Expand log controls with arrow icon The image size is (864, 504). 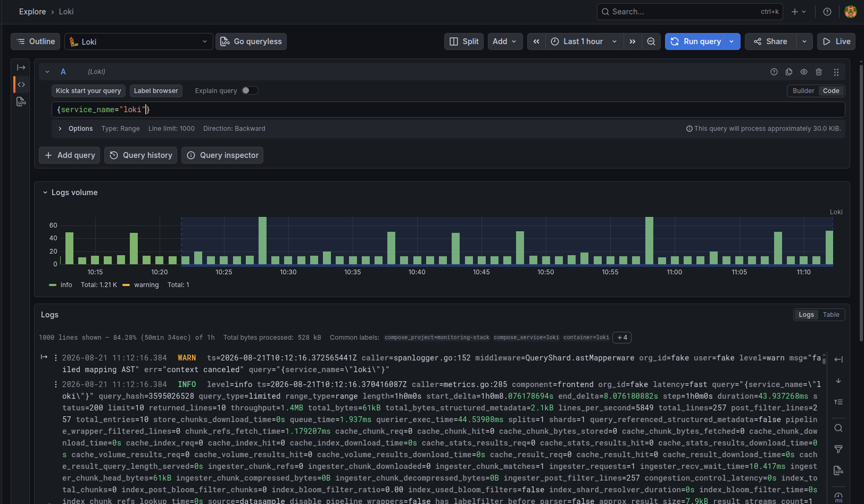pyautogui.click(x=44, y=357)
